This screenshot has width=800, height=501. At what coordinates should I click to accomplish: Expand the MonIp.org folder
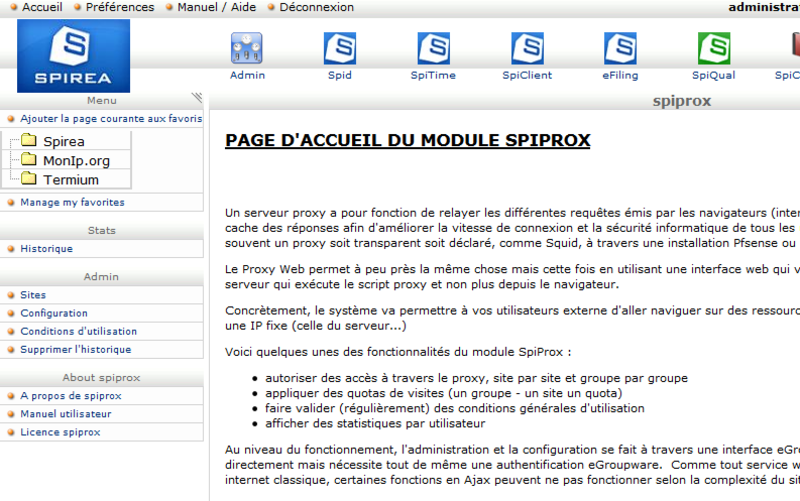(x=29, y=160)
